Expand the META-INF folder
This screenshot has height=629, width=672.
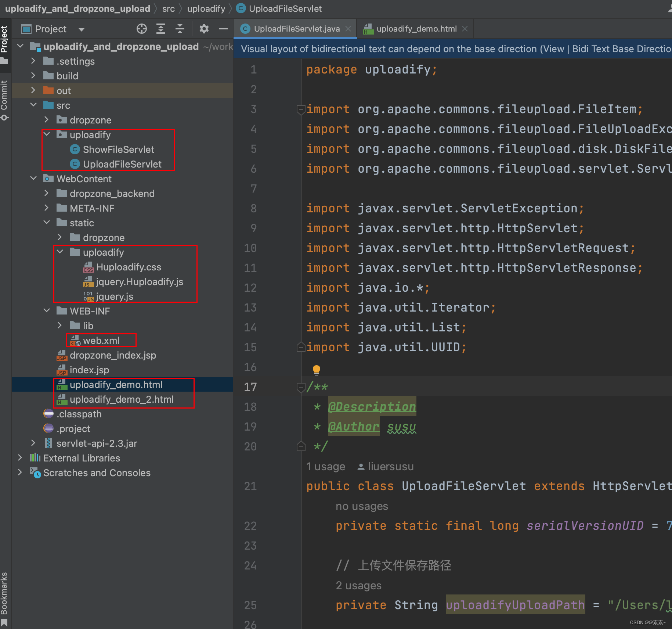coord(46,208)
